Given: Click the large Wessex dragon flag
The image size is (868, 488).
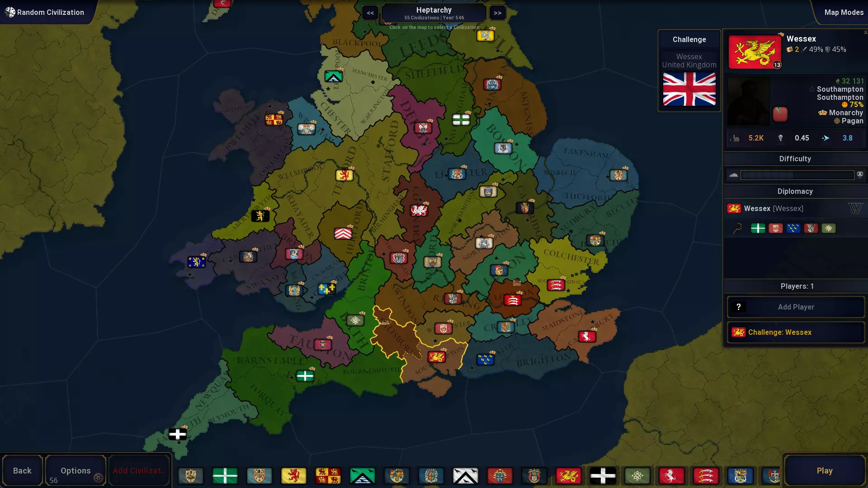Looking at the screenshot, I should (x=755, y=52).
